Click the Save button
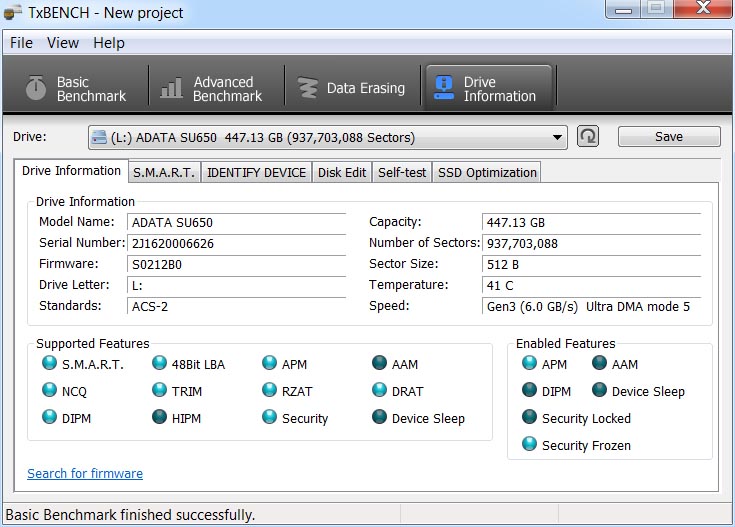This screenshot has width=735, height=527. click(x=669, y=136)
